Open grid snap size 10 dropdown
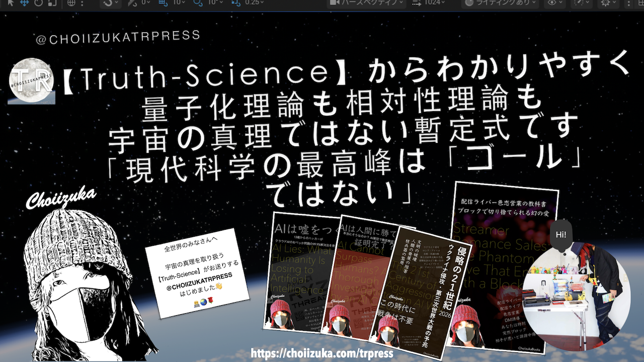 pos(178,3)
